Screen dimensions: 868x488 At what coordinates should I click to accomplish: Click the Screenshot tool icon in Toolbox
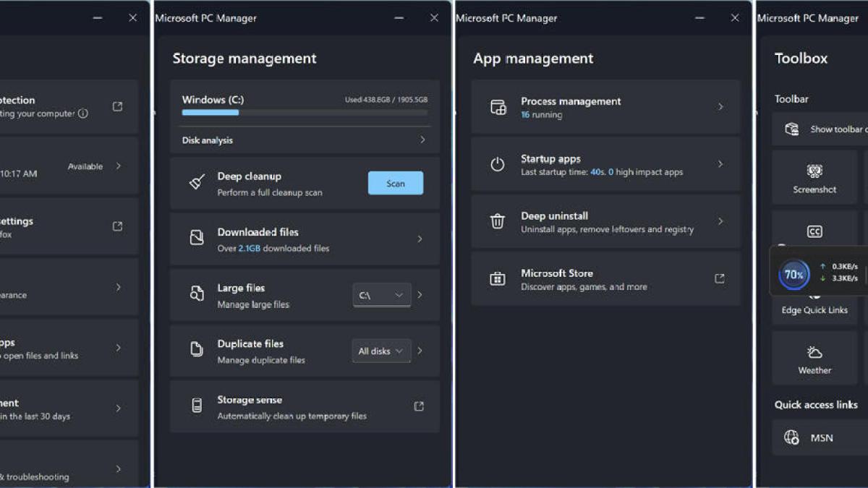(814, 171)
